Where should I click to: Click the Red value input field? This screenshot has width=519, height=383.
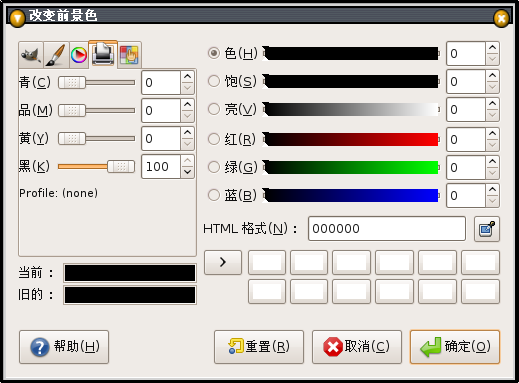[466, 139]
